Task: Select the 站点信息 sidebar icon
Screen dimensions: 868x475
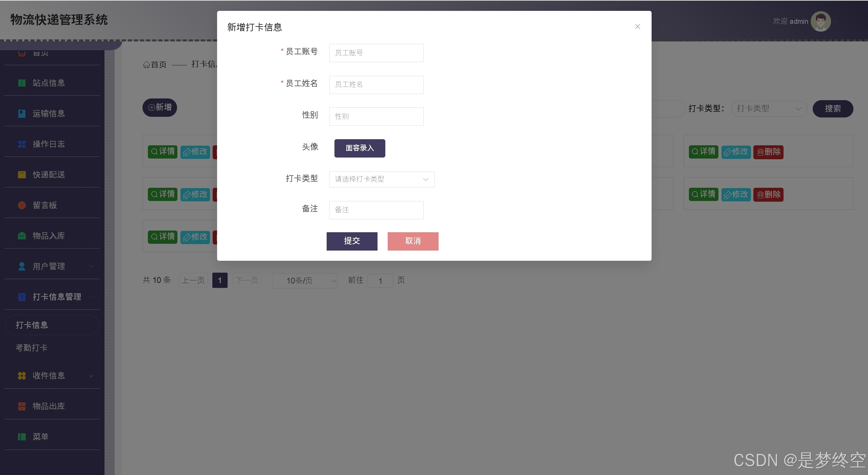Action: 22,83
